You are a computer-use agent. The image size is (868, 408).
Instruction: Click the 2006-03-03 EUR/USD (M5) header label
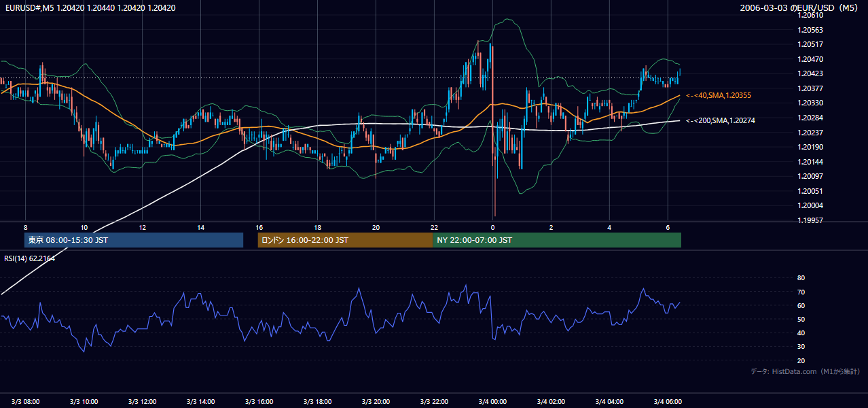coord(799,8)
